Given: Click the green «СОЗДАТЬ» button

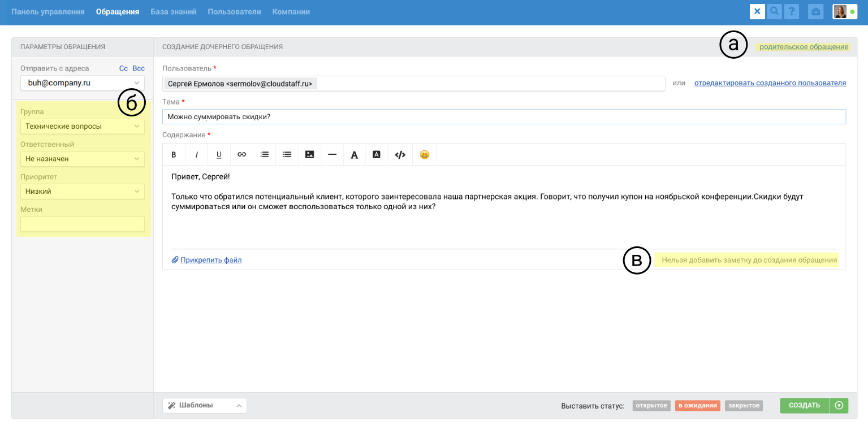Looking at the screenshot, I should click(804, 406).
